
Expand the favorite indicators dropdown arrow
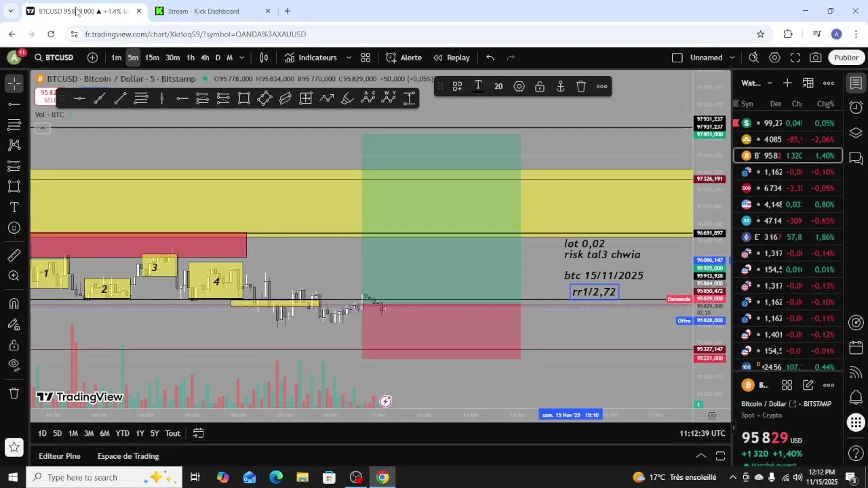tap(349, 58)
